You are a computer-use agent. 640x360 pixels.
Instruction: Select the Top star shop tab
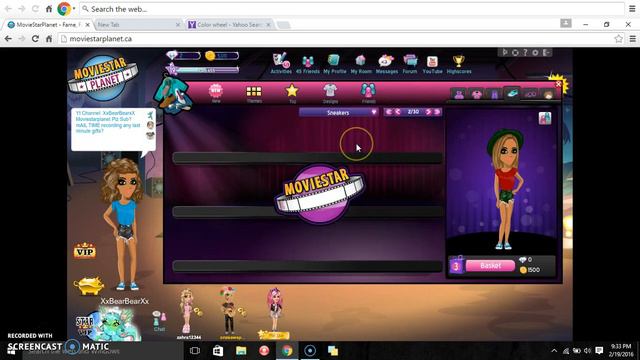(x=292, y=93)
